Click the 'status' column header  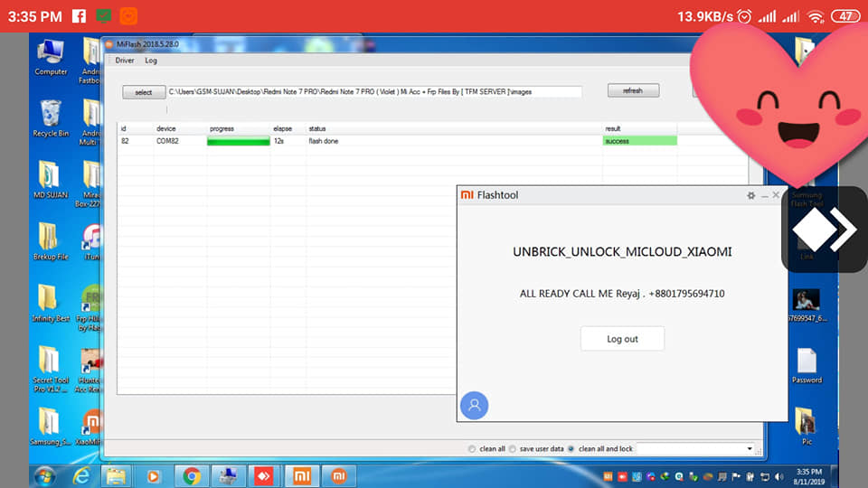pyautogui.click(x=317, y=128)
